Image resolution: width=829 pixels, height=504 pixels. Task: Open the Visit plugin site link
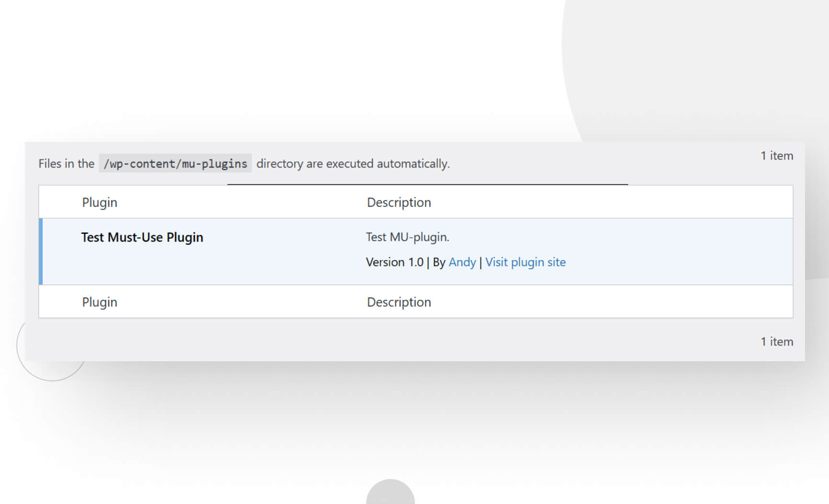pyautogui.click(x=525, y=262)
